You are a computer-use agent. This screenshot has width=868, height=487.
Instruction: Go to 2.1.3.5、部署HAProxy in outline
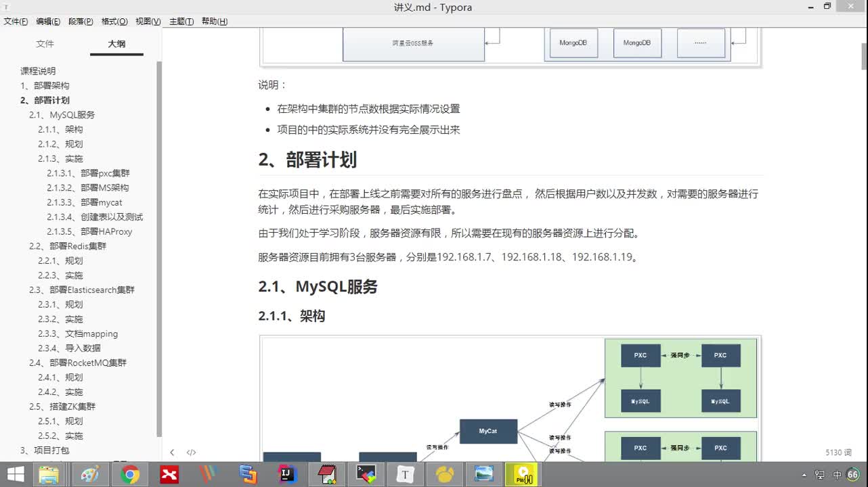coord(89,231)
